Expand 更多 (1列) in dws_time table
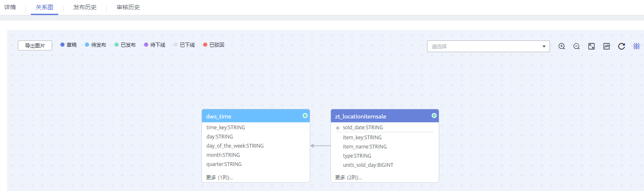 (x=220, y=177)
